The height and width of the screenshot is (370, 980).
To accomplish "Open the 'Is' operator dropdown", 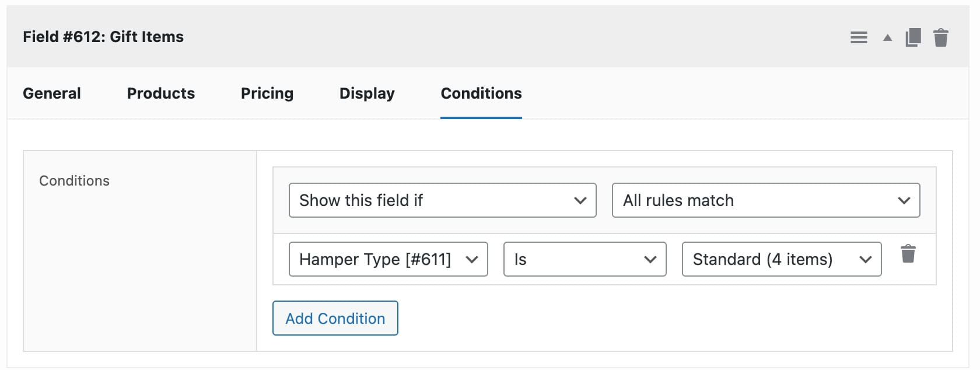I will coord(584,259).
